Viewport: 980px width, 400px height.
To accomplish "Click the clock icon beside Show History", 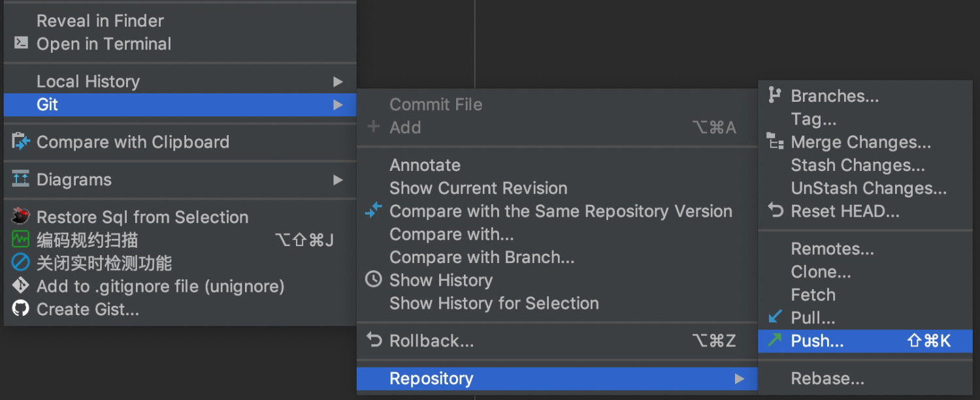I will tap(373, 280).
